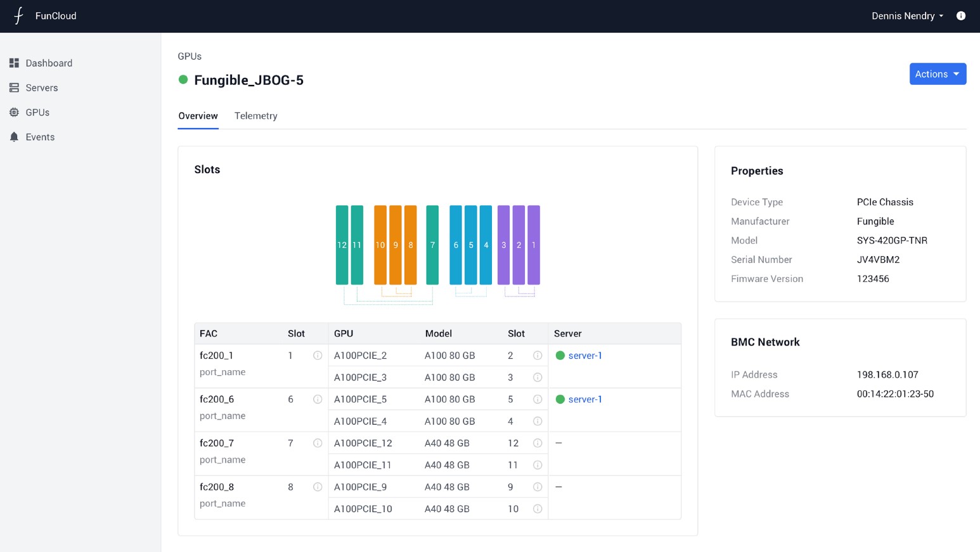Image resolution: width=980 pixels, height=552 pixels.
Task: Select orange slot 10 bar
Action: point(380,245)
